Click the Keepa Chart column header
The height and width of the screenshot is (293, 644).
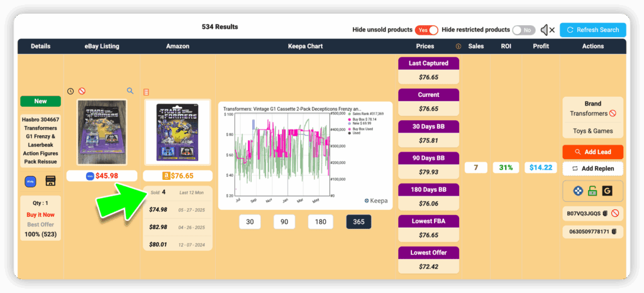click(305, 47)
